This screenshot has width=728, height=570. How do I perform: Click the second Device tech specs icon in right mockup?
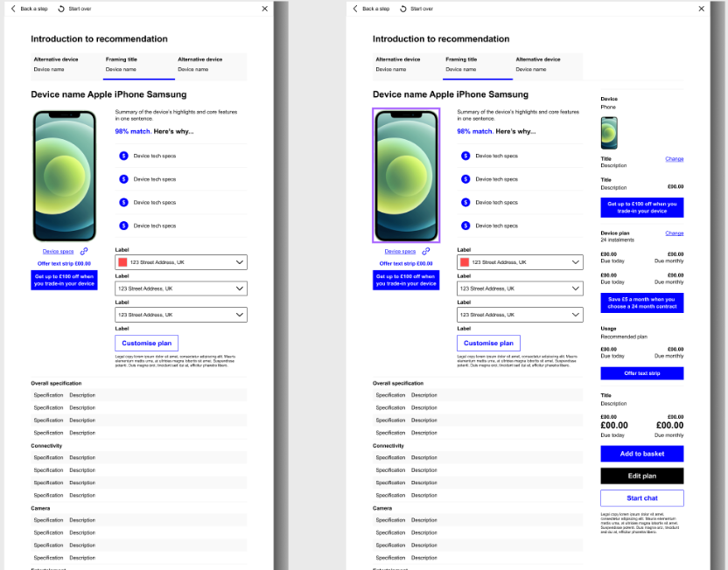pos(465,179)
